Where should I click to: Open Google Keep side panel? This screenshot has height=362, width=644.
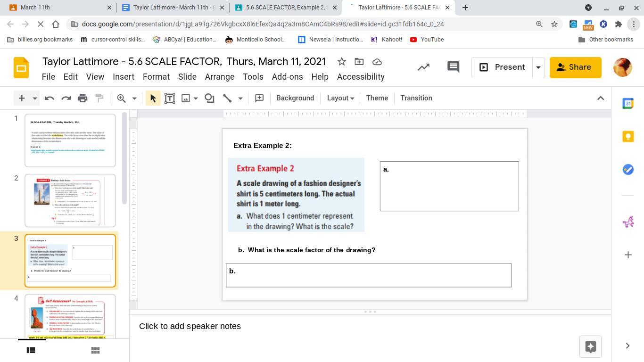coord(628,137)
